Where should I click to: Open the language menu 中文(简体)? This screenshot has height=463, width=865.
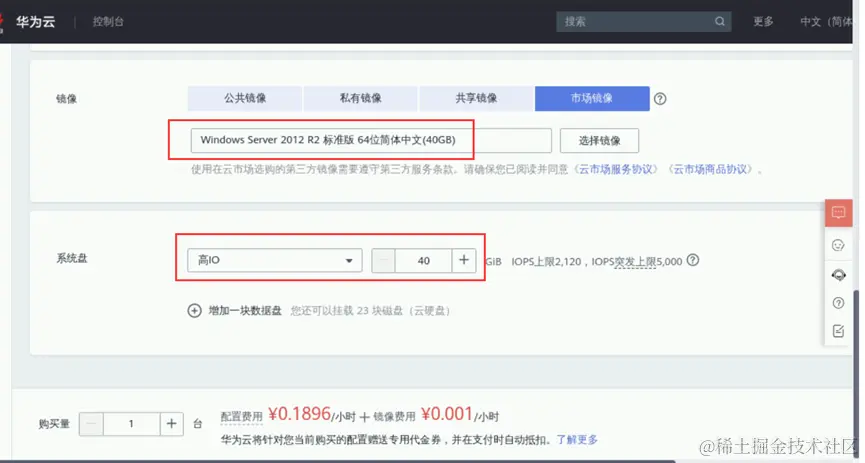point(826,22)
